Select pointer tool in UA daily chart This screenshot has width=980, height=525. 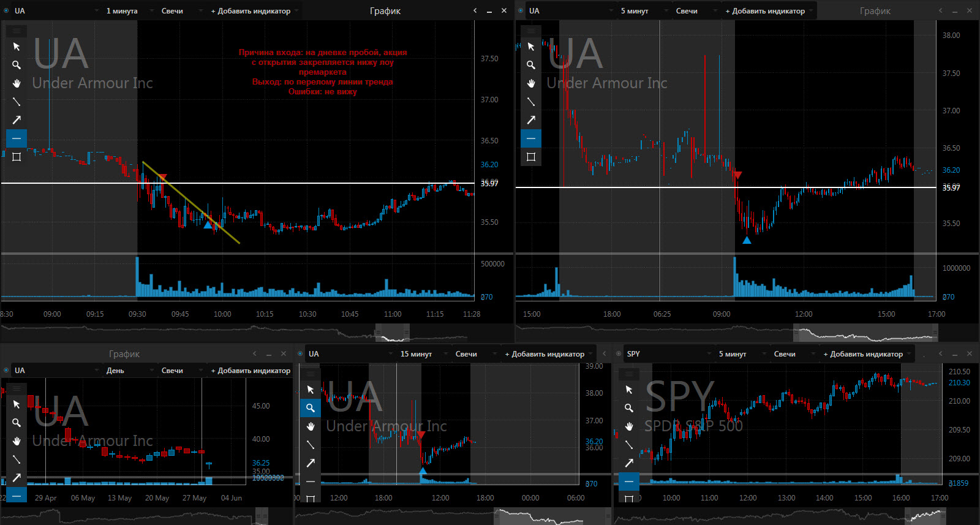pos(17,404)
